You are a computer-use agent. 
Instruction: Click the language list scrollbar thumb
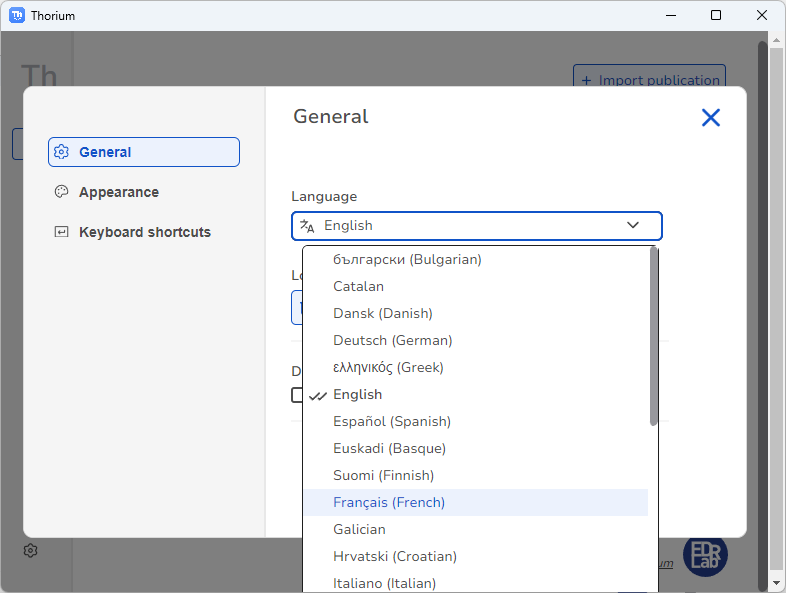pyautogui.click(x=654, y=335)
